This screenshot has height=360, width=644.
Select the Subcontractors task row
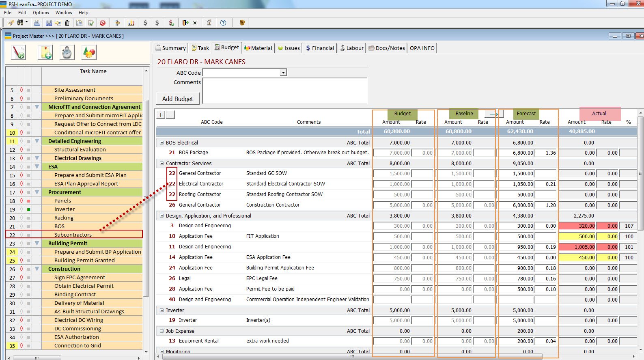[74, 235]
